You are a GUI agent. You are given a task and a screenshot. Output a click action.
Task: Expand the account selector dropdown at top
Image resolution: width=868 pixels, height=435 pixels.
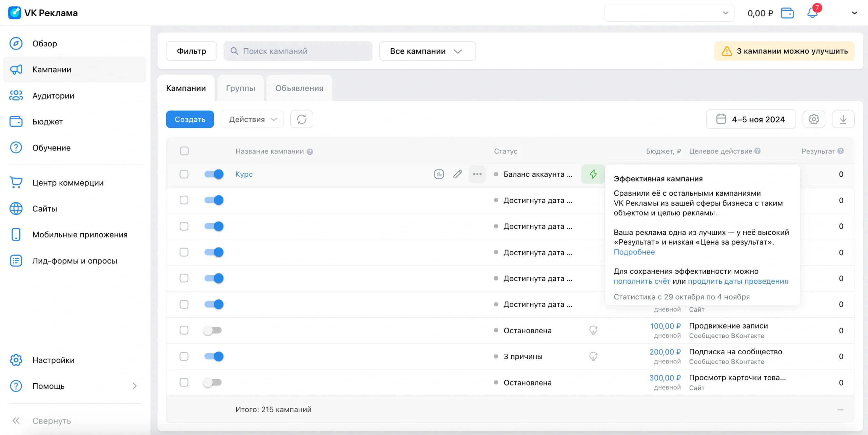click(669, 13)
